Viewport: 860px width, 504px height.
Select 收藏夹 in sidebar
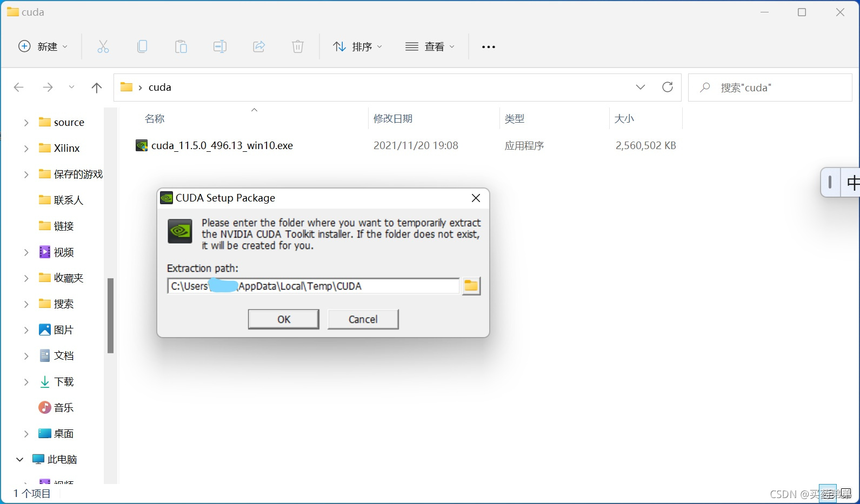[x=61, y=278]
